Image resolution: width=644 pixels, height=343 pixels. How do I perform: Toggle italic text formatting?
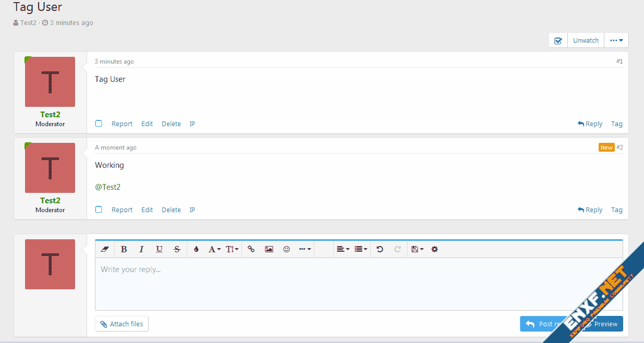pos(141,249)
